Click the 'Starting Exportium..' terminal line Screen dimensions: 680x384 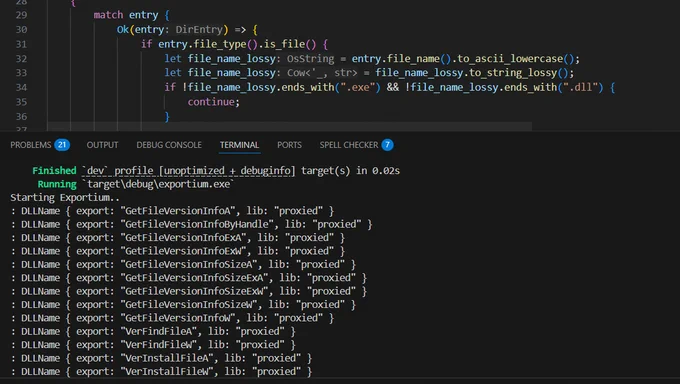pos(65,197)
